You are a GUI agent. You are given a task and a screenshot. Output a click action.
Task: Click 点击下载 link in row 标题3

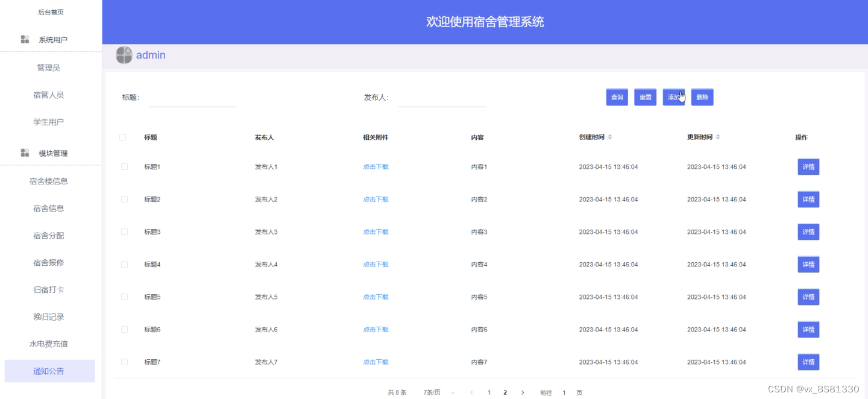[x=376, y=232]
